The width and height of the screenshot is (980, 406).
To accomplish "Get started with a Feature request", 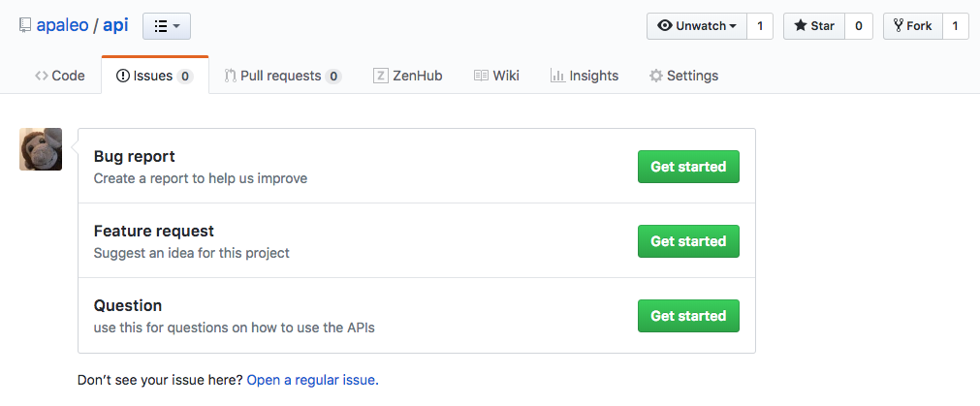I will (688, 241).
